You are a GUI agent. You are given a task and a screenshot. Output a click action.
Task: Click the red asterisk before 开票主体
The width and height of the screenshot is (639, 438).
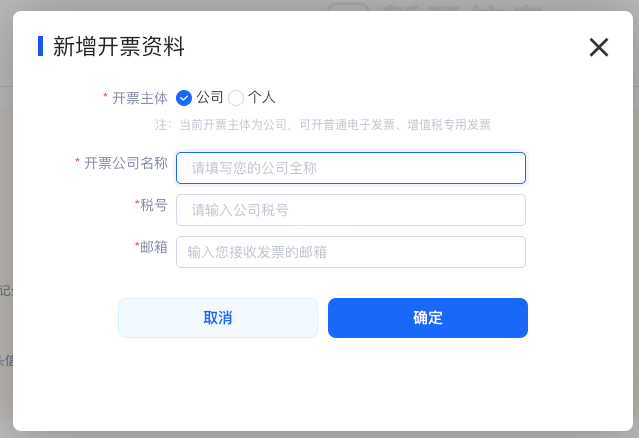(x=106, y=98)
